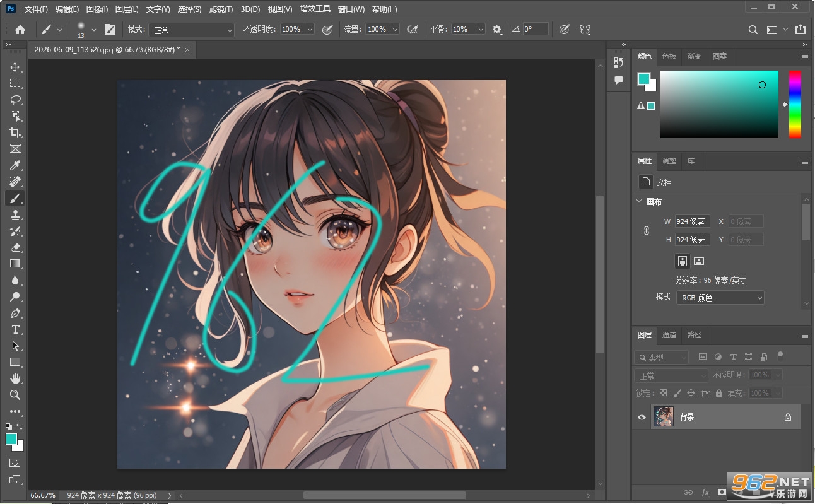The width and height of the screenshot is (815, 504).
Task: Select the Pen tool
Action: (15, 313)
